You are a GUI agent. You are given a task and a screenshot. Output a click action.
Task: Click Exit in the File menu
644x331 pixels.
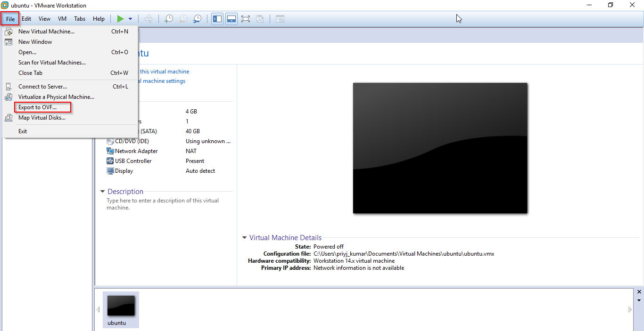(70, 131)
